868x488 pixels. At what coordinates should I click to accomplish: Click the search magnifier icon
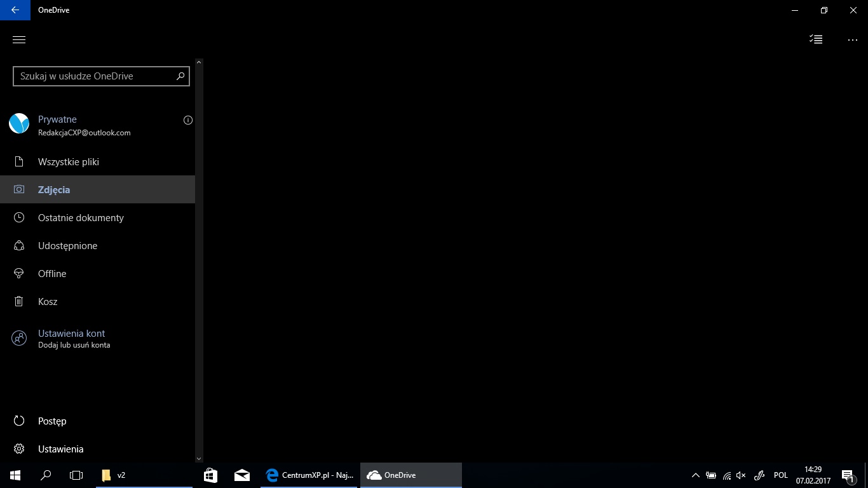(x=180, y=76)
